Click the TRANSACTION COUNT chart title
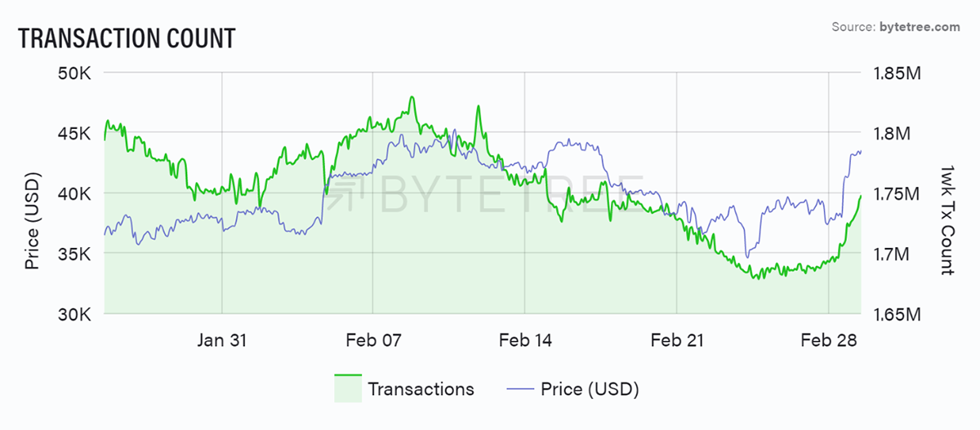980x430 pixels. pyautogui.click(x=127, y=38)
